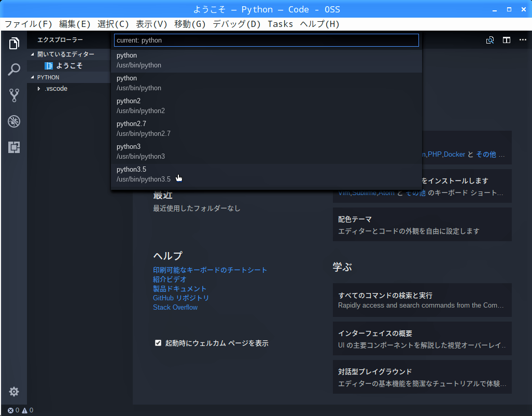Open 印刷可能なキーボードのチートシート link
532x416 pixels.
(x=210, y=270)
